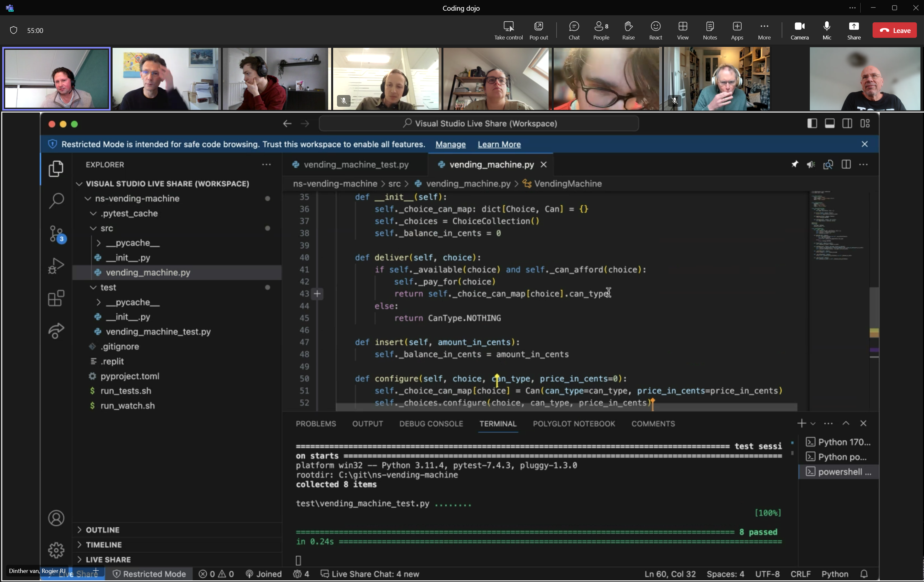Expand the ns-vending-machine tree item
The height and width of the screenshot is (582, 924).
click(87, 199)
